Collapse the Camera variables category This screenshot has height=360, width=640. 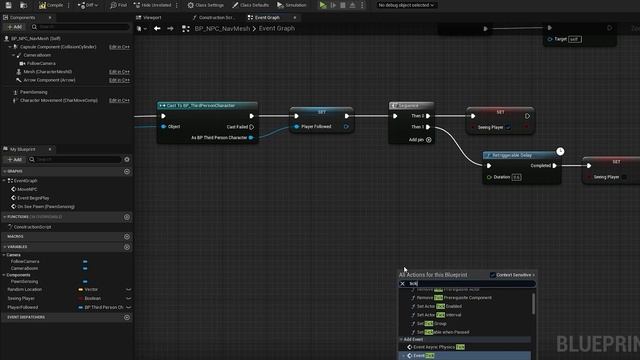[x=4, y=255]
